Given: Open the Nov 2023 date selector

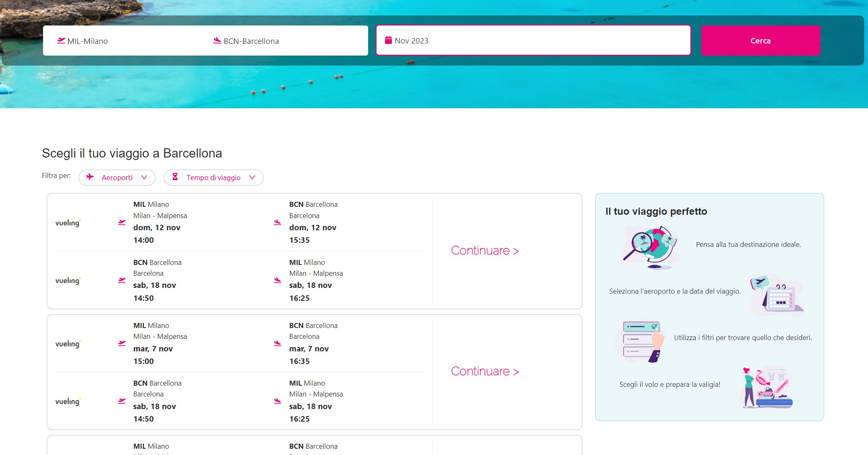Looking at the screenshot, I should click(533, 41).
